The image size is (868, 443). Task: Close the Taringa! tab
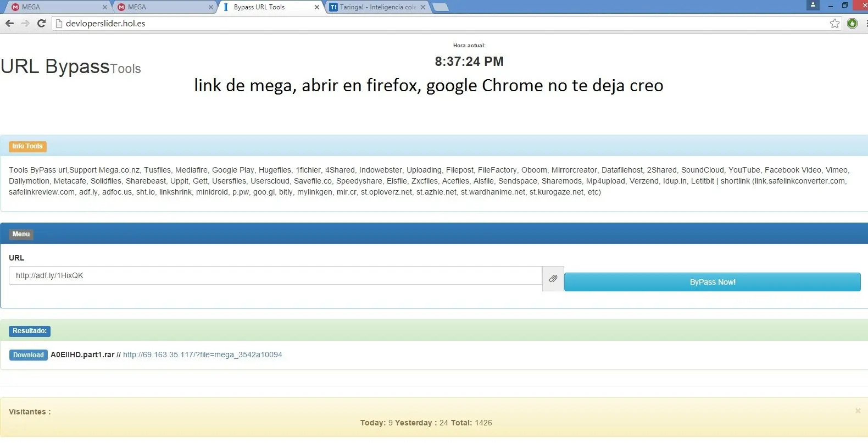click(423, 8)
